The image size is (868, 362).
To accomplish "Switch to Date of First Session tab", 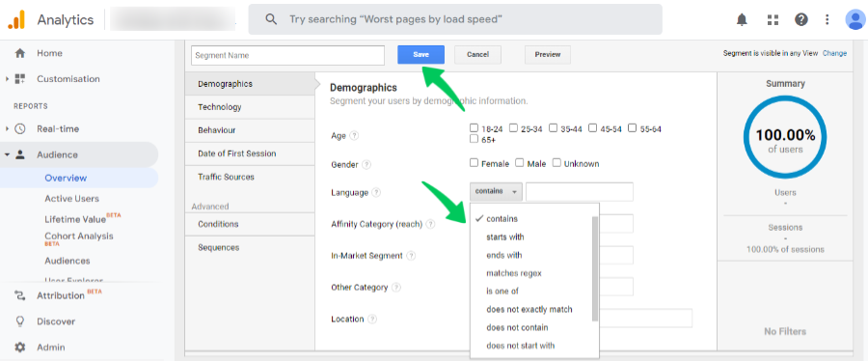I will point(250,153).
